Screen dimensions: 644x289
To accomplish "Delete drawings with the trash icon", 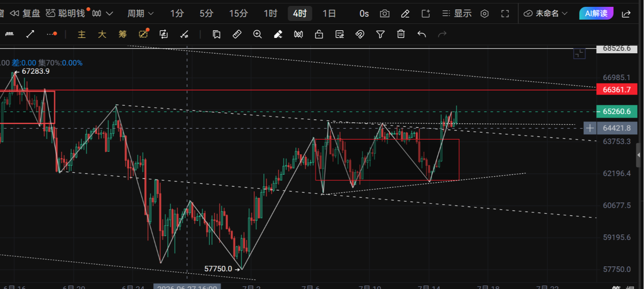I will point(401,35).
